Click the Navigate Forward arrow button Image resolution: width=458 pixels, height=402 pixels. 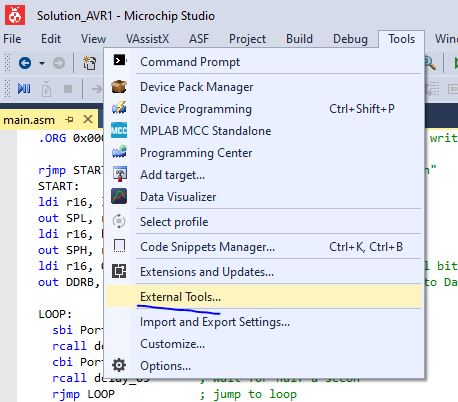59,63
